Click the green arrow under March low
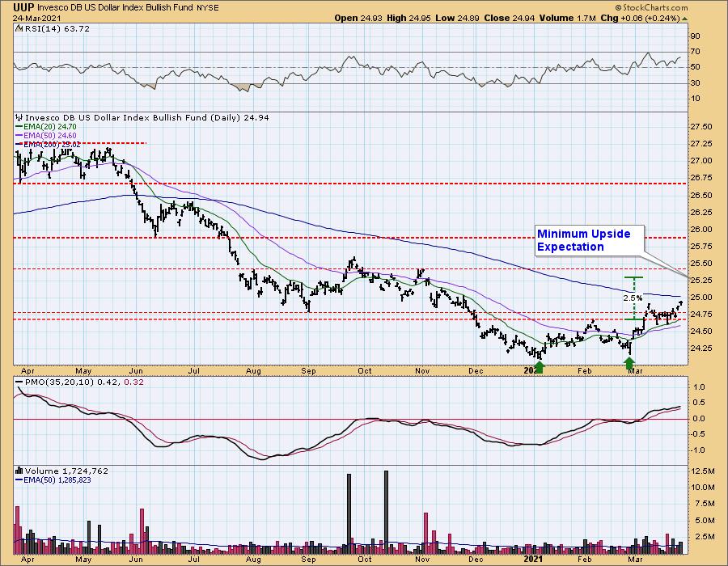728x566 pixels. tap(629, 365)
